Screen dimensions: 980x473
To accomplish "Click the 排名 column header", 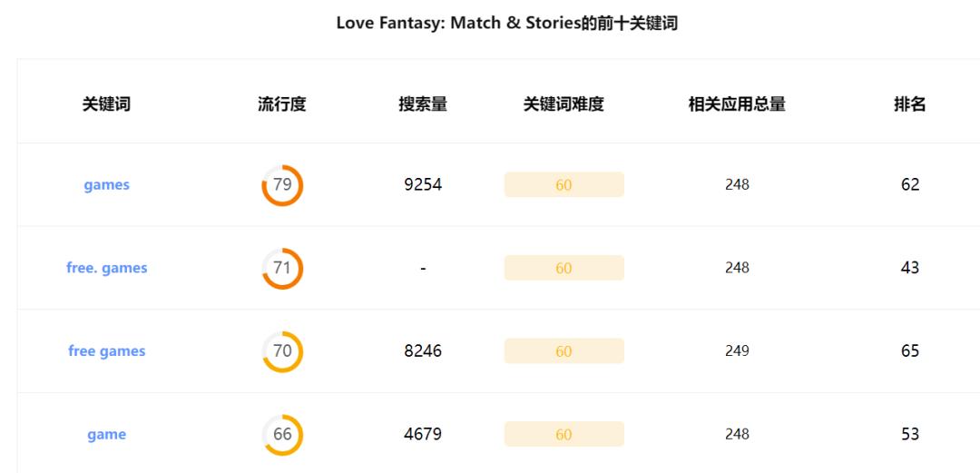I will point(910,103).
